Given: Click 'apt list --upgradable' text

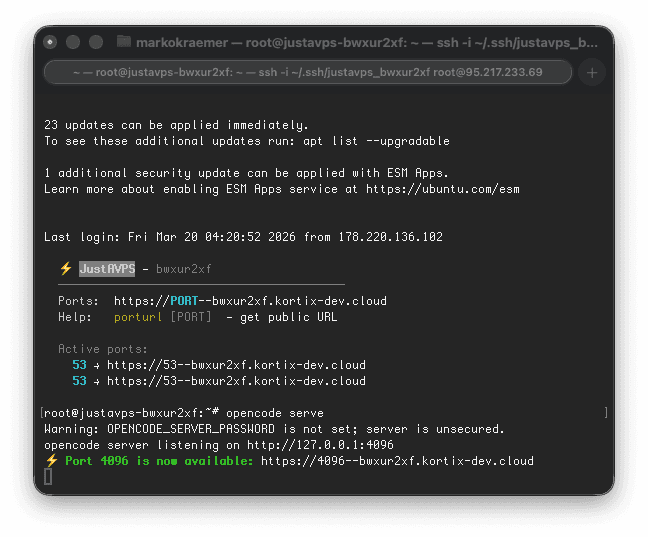Looking at the screenshot, I should click(376, 141).
